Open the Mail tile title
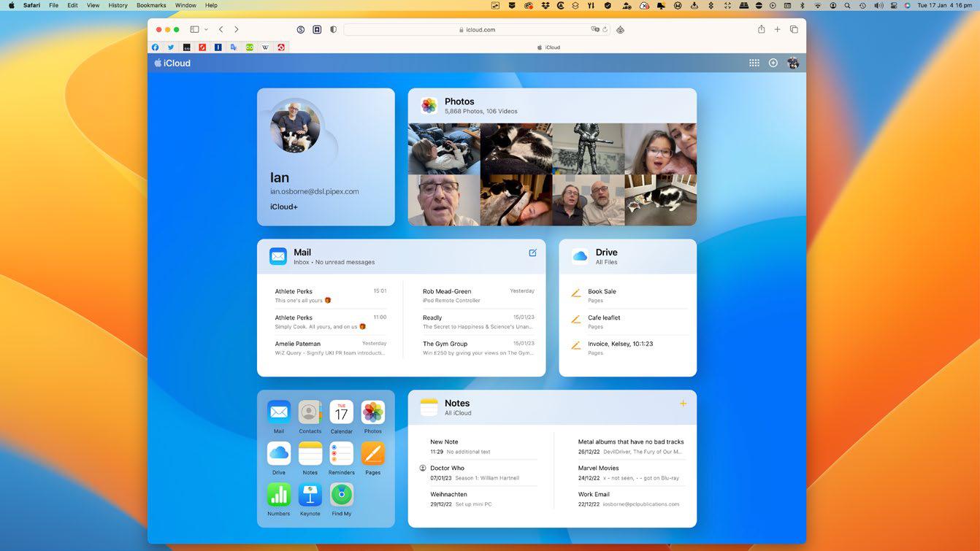The width and height of the screenshot is (980, 551). click(302, 253)
